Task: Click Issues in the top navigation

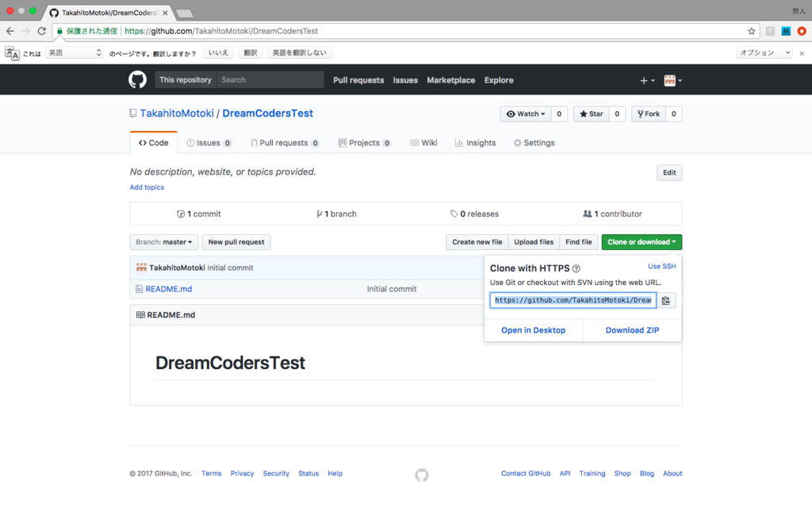Action: tap(405, 80)
